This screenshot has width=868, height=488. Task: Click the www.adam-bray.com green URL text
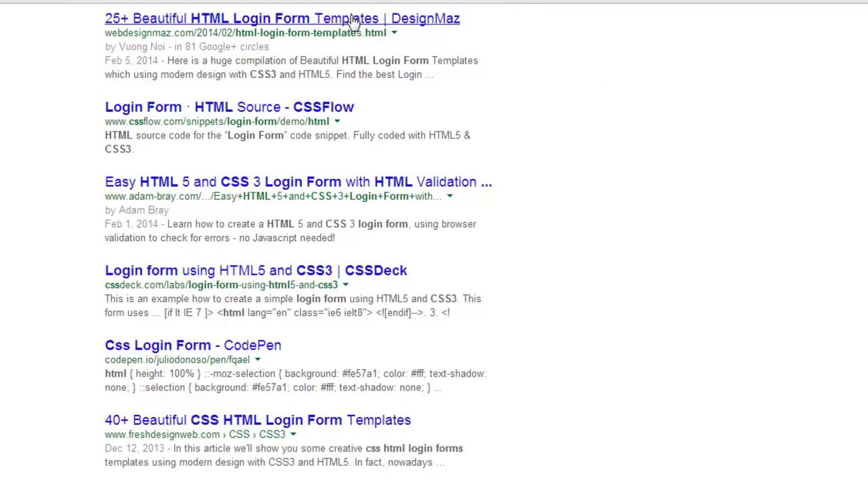point(273,196)
